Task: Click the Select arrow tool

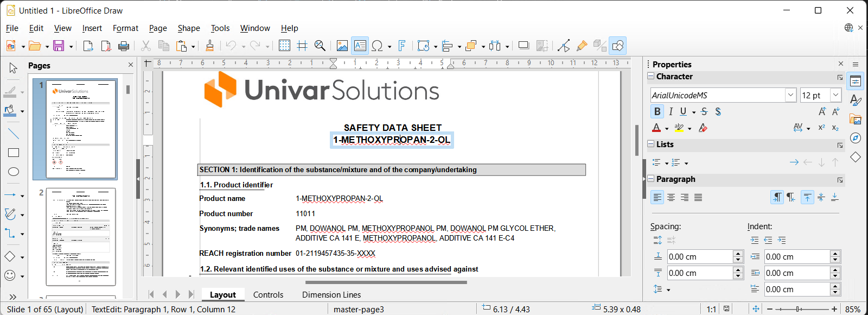Action: tap(14, 68)
